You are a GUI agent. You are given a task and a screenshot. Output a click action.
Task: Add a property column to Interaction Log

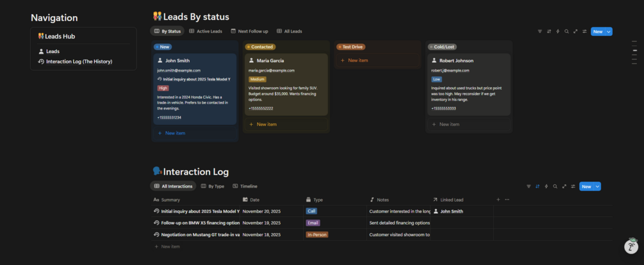pos(499,200)
